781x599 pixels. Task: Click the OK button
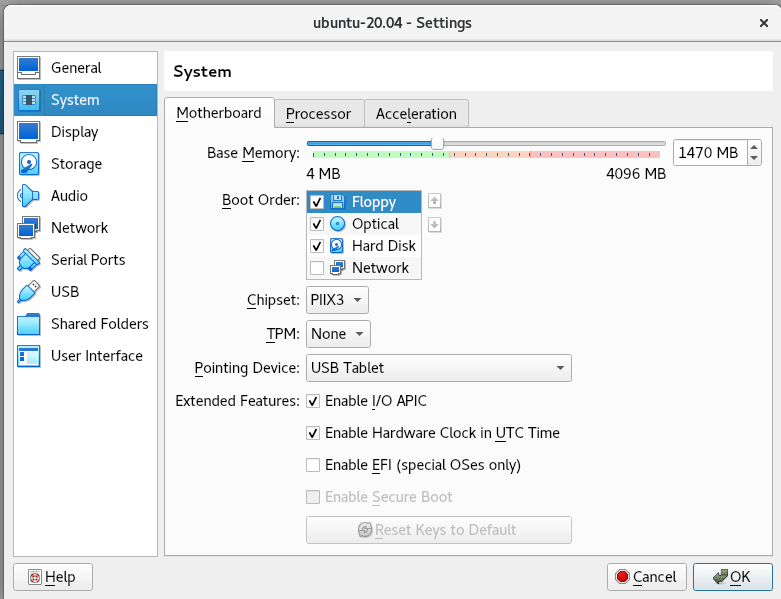(x=733, y=577)
